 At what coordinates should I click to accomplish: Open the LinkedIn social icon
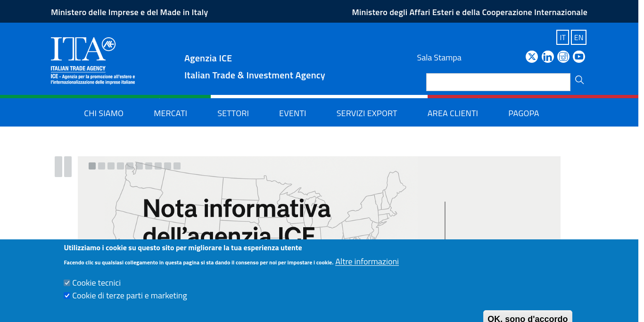pos(548,57)
